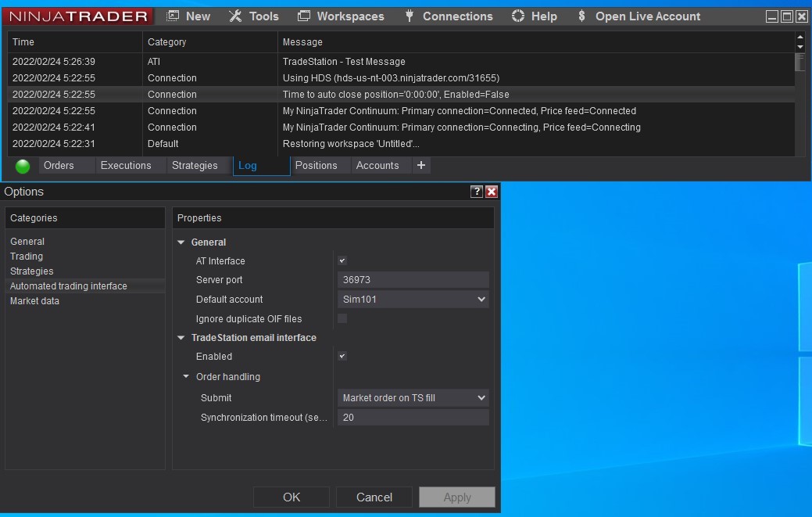Close the Options dialog with red X
Viewport: 812px width, 517px height.
(x=492, y=192)
